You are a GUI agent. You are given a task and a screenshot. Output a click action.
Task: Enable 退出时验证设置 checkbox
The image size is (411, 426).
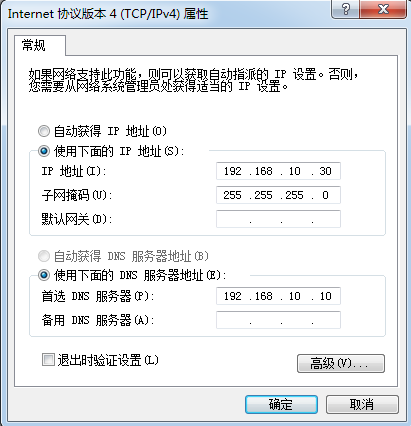click(x=48, y=360)
